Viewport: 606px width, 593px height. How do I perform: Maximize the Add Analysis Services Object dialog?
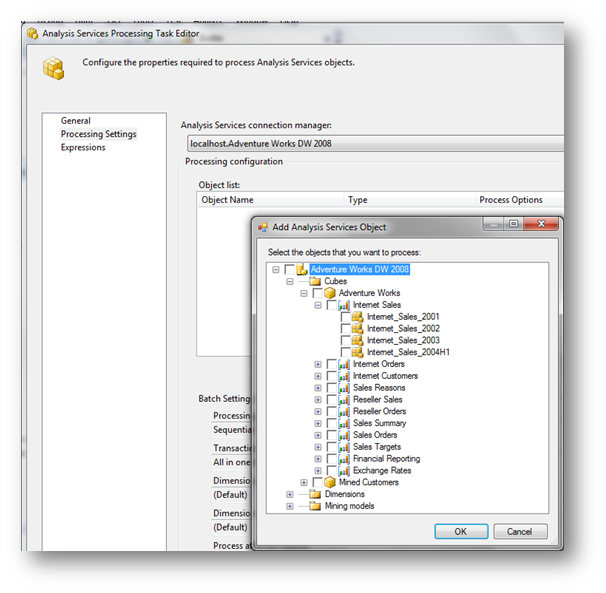click(513, 224)
